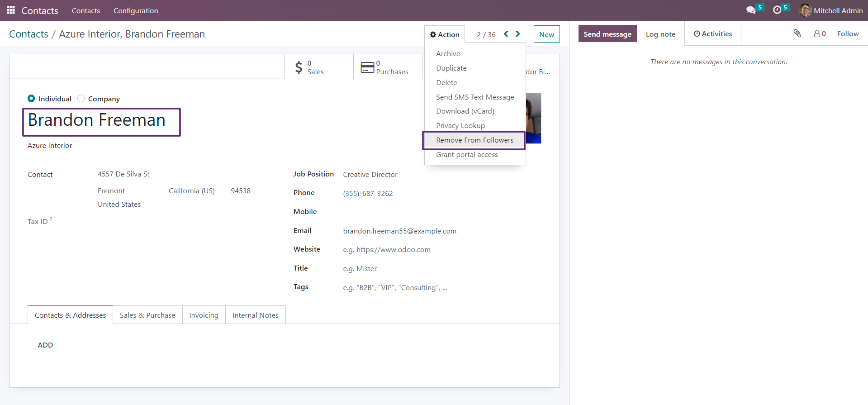Image resolution: width=868 pixels, height=405 pixels.
Task: Click the paperclip attachments icon
Action: click(x=797, y=33)
